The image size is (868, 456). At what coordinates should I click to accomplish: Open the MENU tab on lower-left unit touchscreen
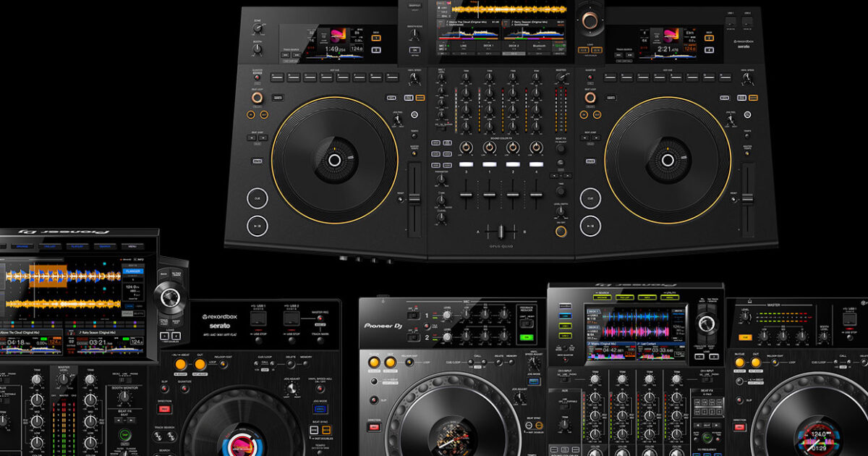coord(132,245)
